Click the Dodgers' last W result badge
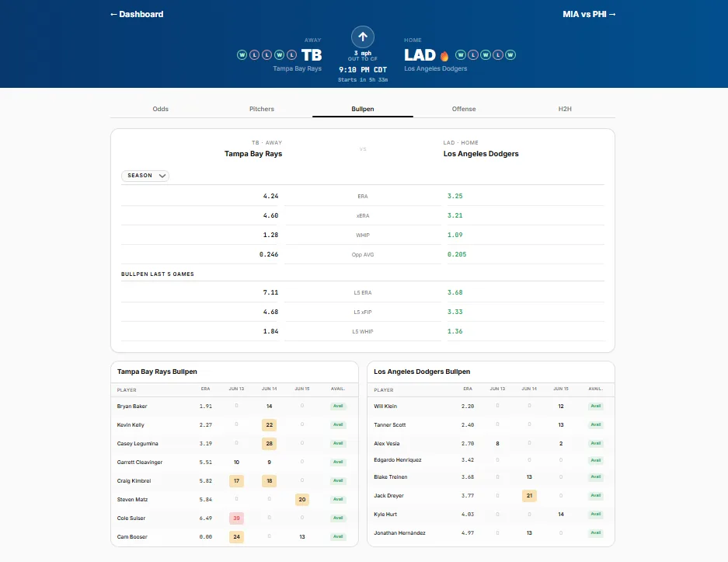Screen dimensions: 728x562 [510, 55]
